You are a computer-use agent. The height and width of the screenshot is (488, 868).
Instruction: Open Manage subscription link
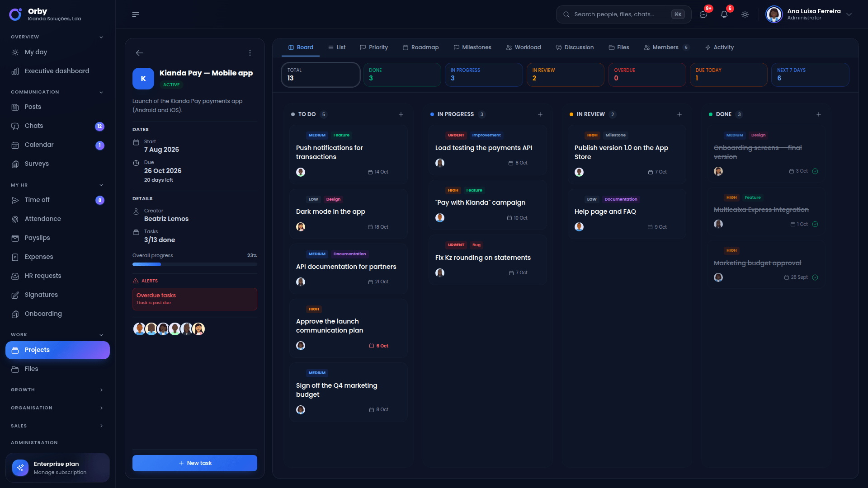[60, 472]
